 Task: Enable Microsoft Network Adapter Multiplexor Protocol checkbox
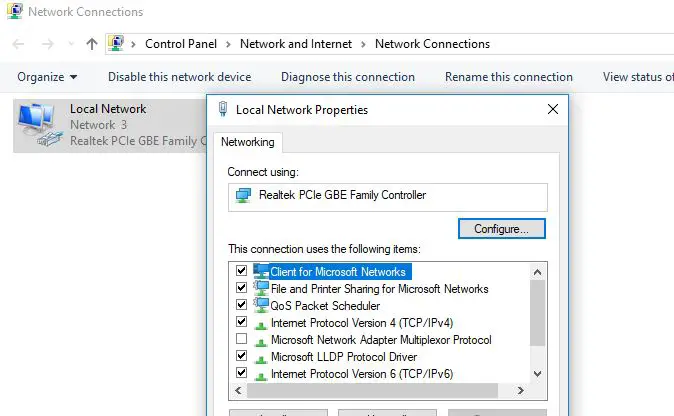tap(241, 340)
